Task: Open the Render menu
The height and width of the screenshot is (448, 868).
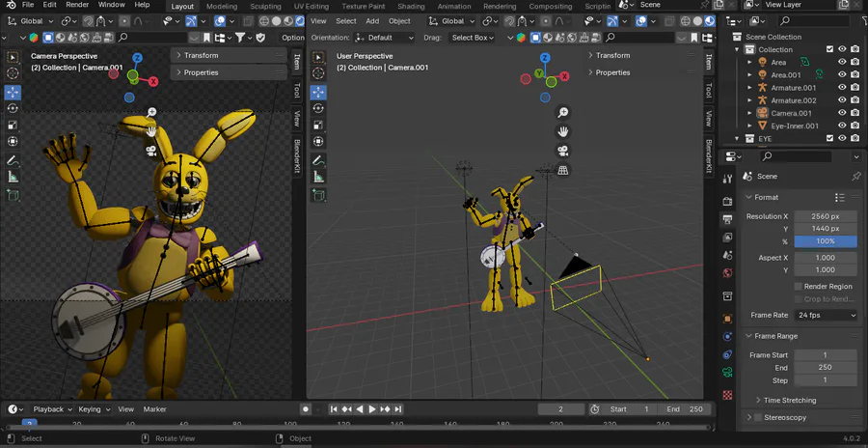Action: pyautogui.click(x=77, y=5)
